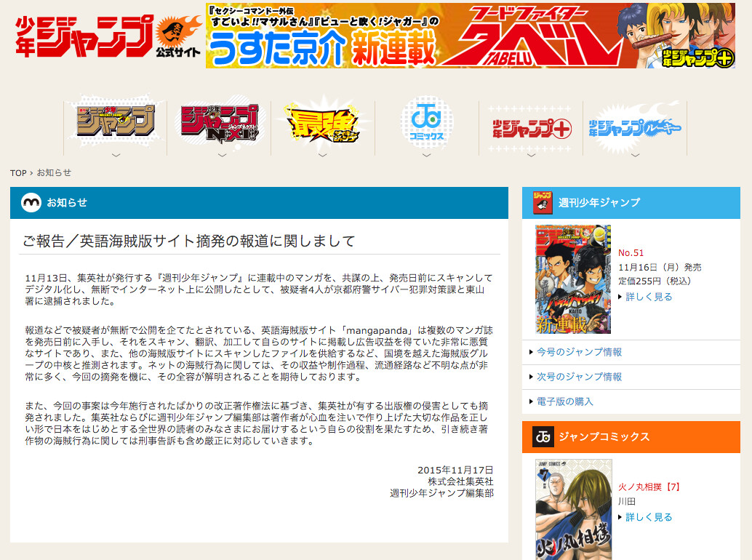752x560 pixels.
Task: Open the ジャンプNEXT navigation icon
Action: tap(220, 122)
